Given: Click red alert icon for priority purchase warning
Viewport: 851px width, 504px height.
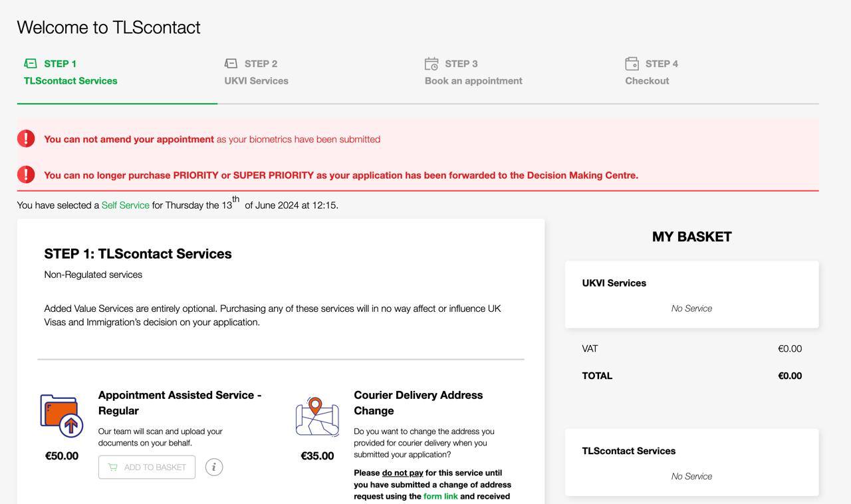Looking at the screenshot, I should point(26,175).
